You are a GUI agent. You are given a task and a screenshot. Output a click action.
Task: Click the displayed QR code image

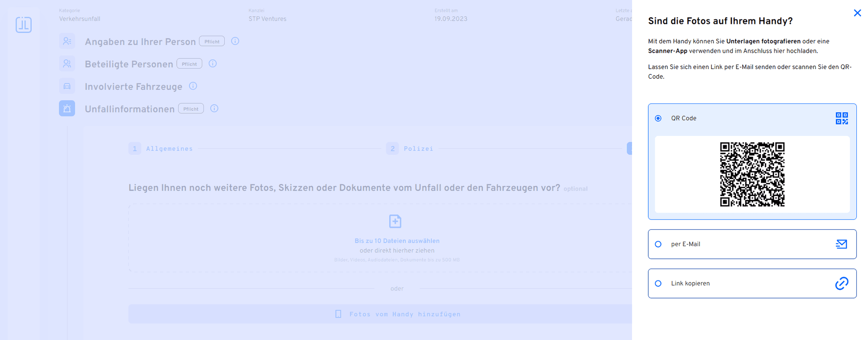752,174
